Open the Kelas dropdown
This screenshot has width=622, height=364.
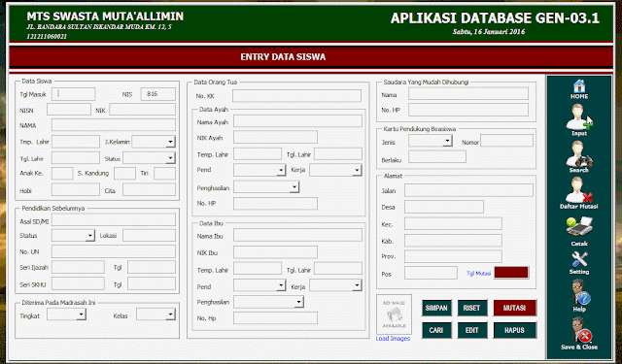click(170, 314)
